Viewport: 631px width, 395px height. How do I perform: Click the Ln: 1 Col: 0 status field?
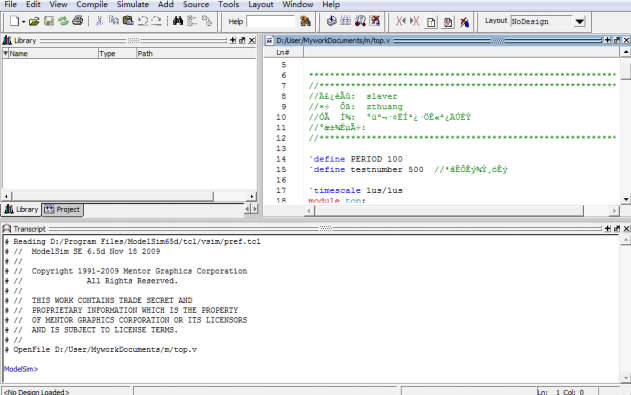(x=560, y=392)
